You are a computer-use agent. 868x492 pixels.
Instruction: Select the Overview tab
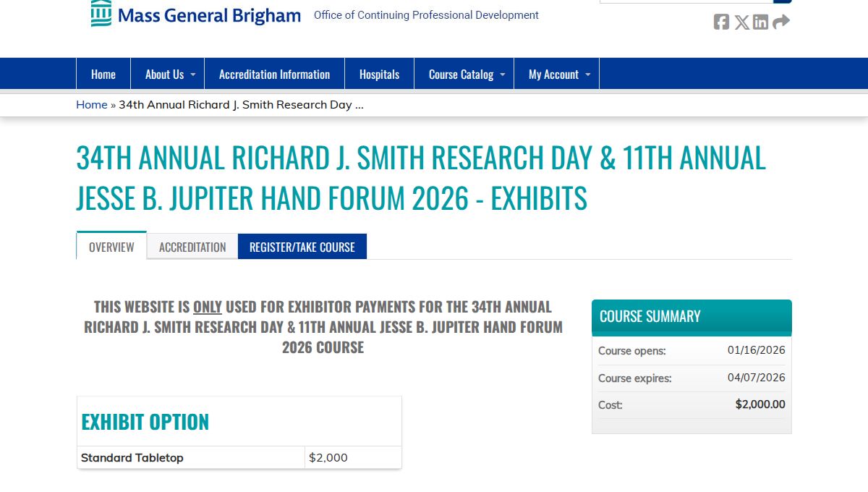pyautogui.click(x=111, y=247)
